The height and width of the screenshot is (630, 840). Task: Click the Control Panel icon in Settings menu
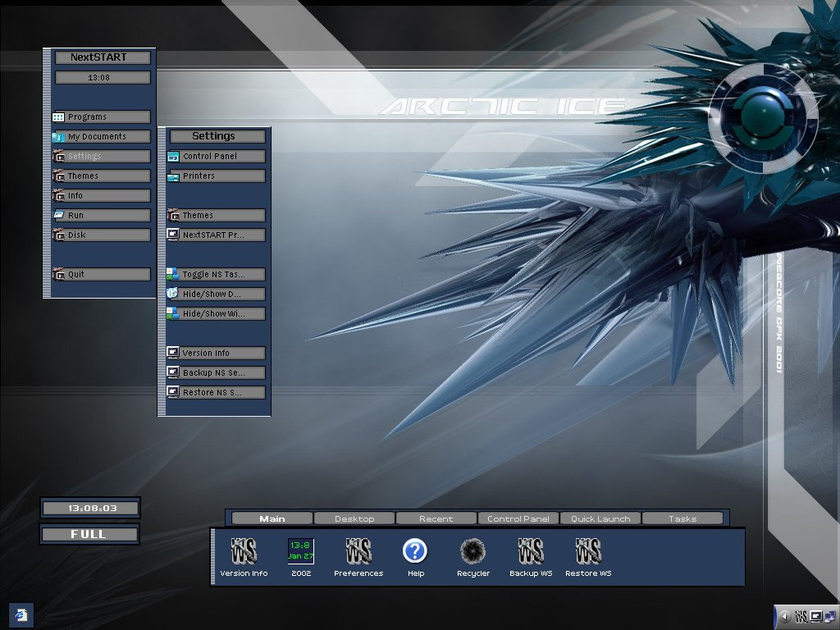click(173, 157)
